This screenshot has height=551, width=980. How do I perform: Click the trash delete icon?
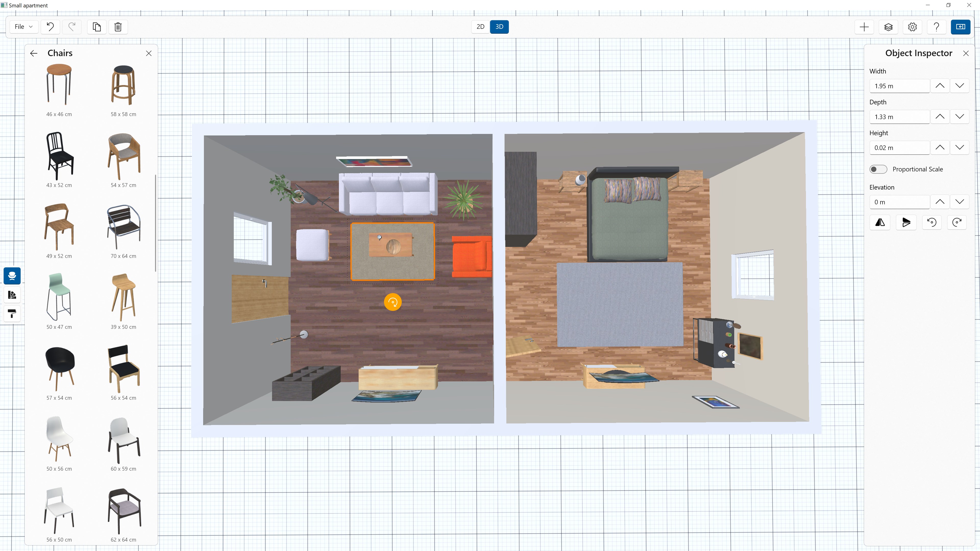[118, 27]
